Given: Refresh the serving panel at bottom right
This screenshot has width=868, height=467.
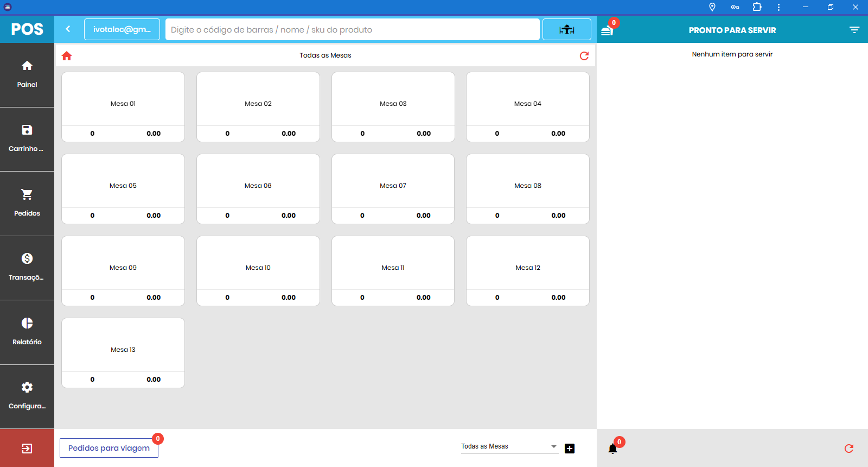Looking at the screenshot, I should pos(849,449).
